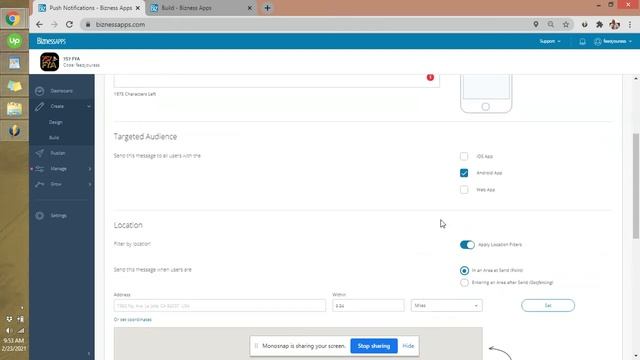The image size is (640, 360).
Task: Select In an Area at Send radio option
Action: pyautogui.click(x=464, y=271)
